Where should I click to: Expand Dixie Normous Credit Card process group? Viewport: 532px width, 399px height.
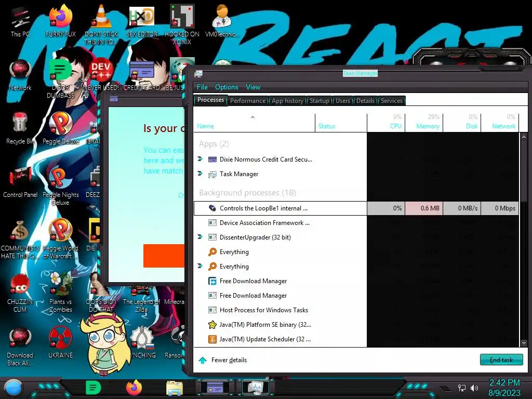200,159
